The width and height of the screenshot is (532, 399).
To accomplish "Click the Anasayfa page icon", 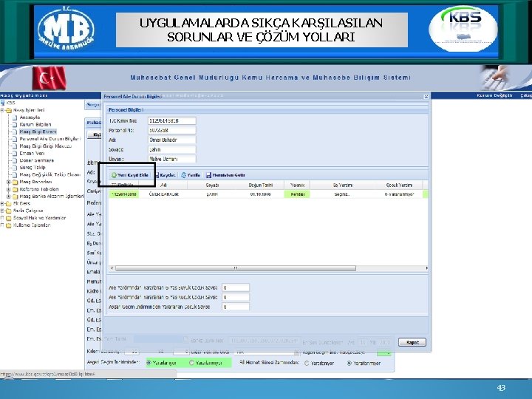I will point(15,117).
